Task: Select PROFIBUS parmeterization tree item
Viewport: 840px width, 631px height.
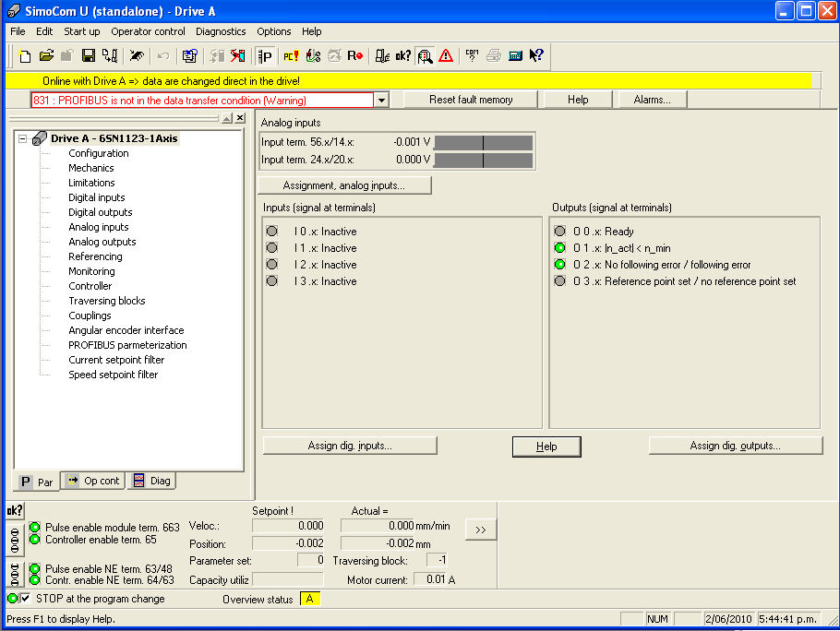Action: (x=127, y=345)
